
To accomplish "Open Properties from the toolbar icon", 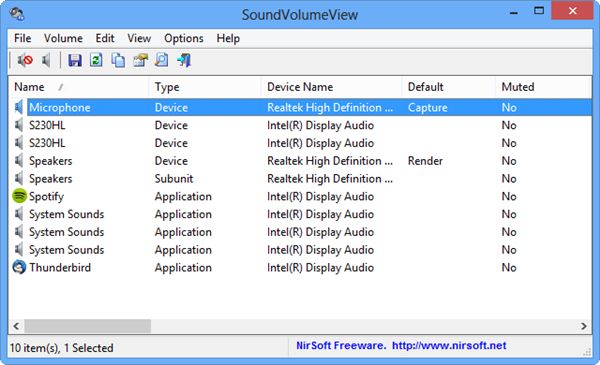I will point(140,60).
